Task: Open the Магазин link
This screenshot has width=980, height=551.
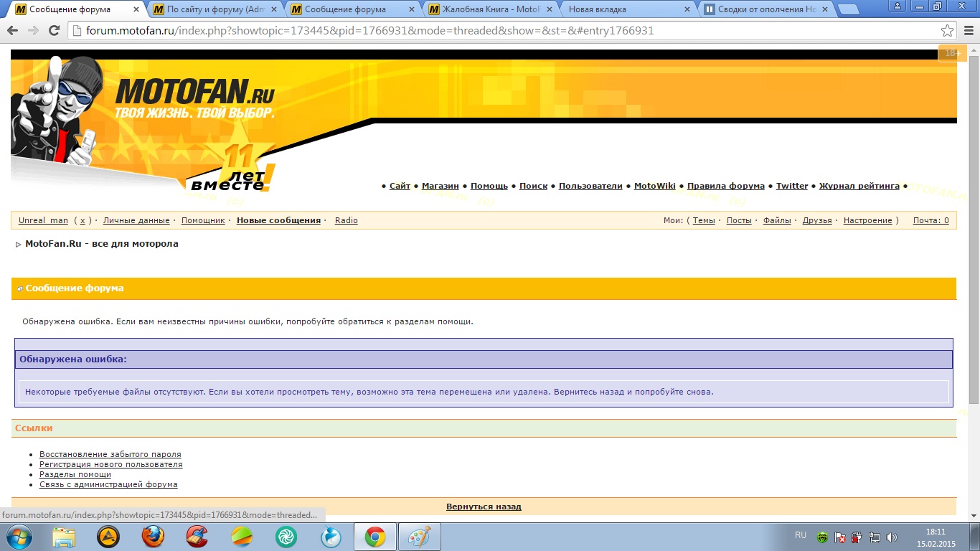Action: click(440, 186)
